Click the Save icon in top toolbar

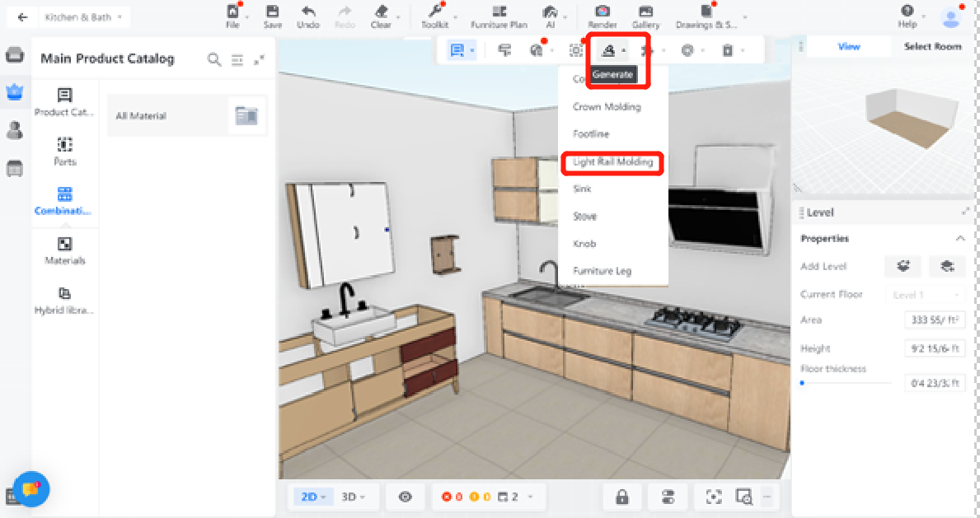[x=272, y=12]
